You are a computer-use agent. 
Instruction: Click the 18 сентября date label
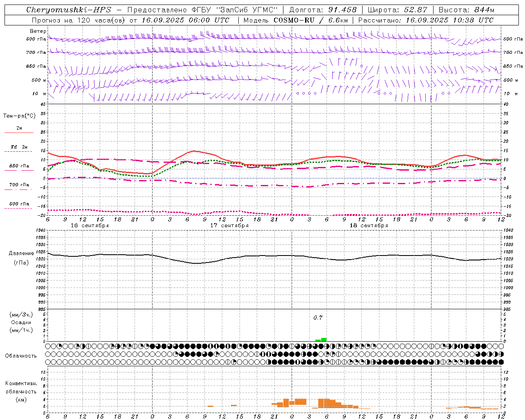[x=369, y=226]
